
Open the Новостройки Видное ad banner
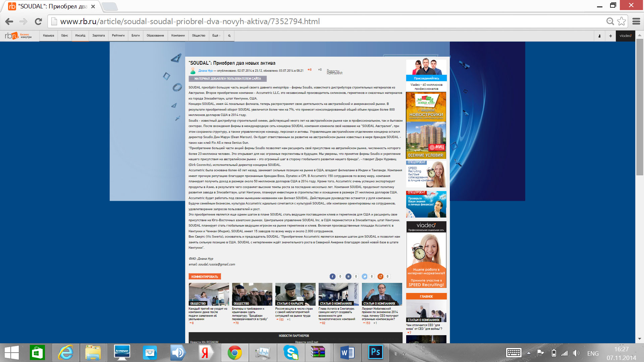click(426, 125)
